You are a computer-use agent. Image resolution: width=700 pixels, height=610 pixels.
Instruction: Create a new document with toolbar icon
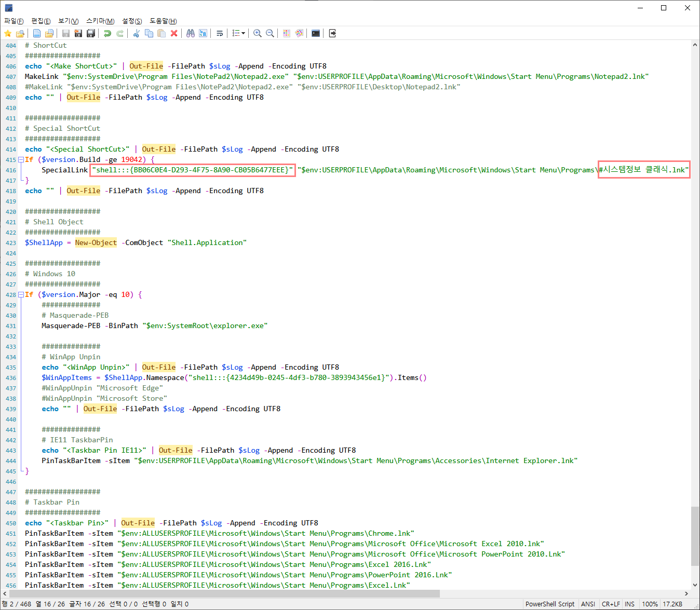click(x=37, y=33)
